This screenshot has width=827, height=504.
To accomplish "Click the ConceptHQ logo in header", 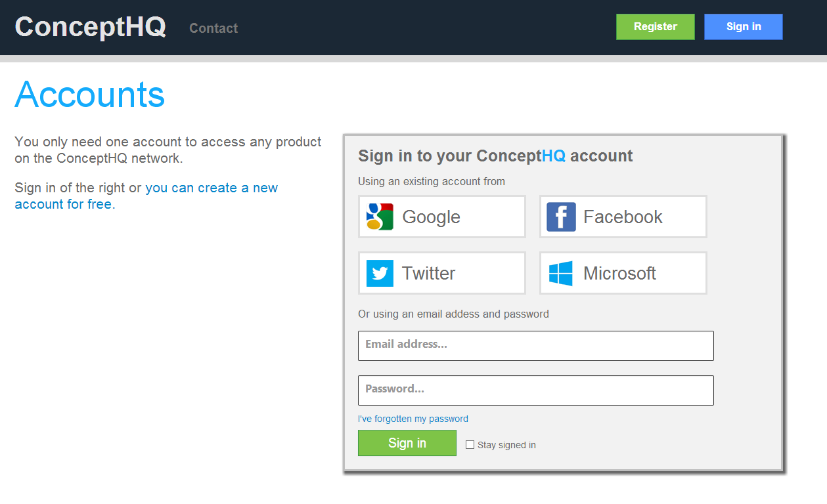I will pos(91,27).
